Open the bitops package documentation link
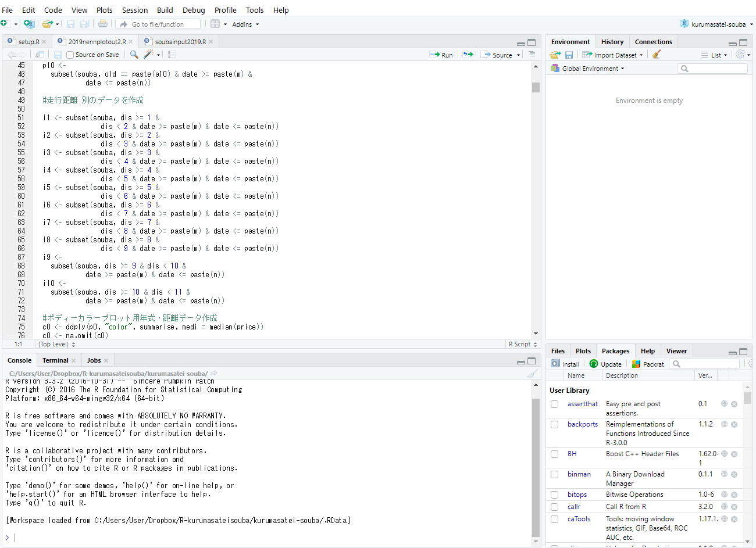 coord(577,495)
